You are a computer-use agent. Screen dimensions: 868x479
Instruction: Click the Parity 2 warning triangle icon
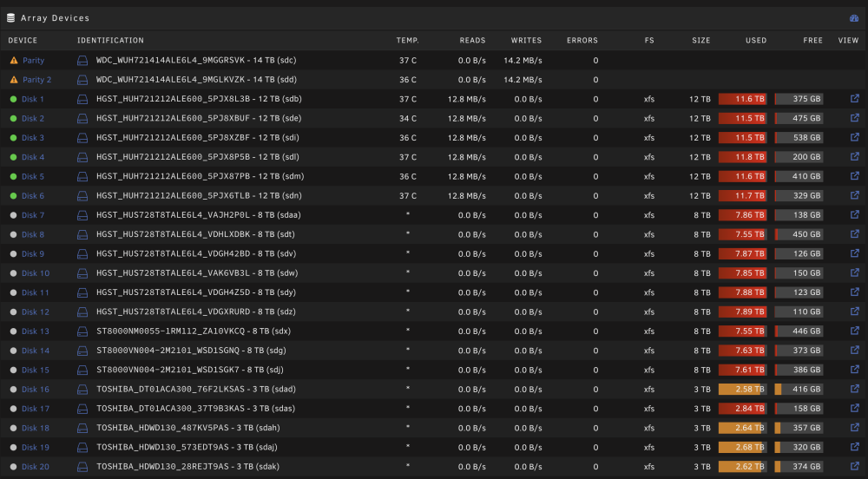point(14,80)
